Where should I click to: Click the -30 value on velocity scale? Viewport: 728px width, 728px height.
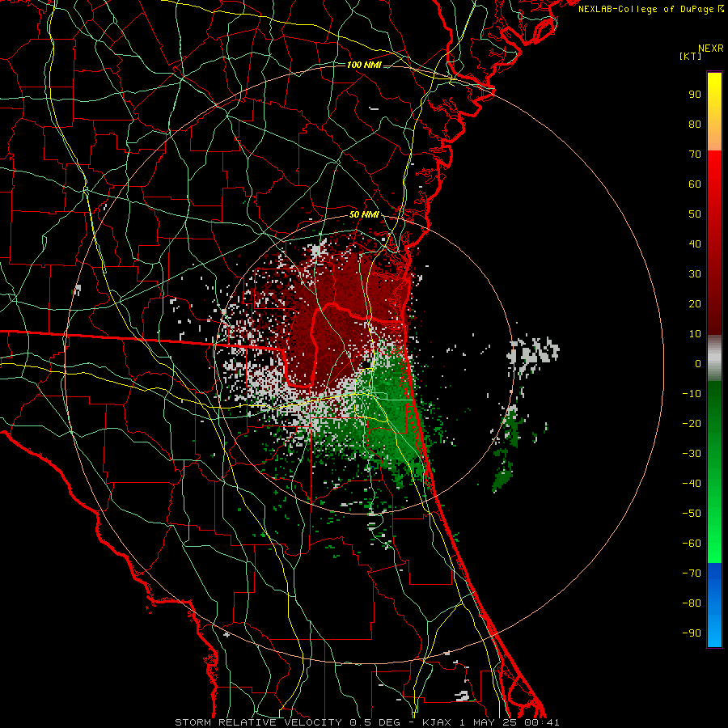click(x=692, y=454)
